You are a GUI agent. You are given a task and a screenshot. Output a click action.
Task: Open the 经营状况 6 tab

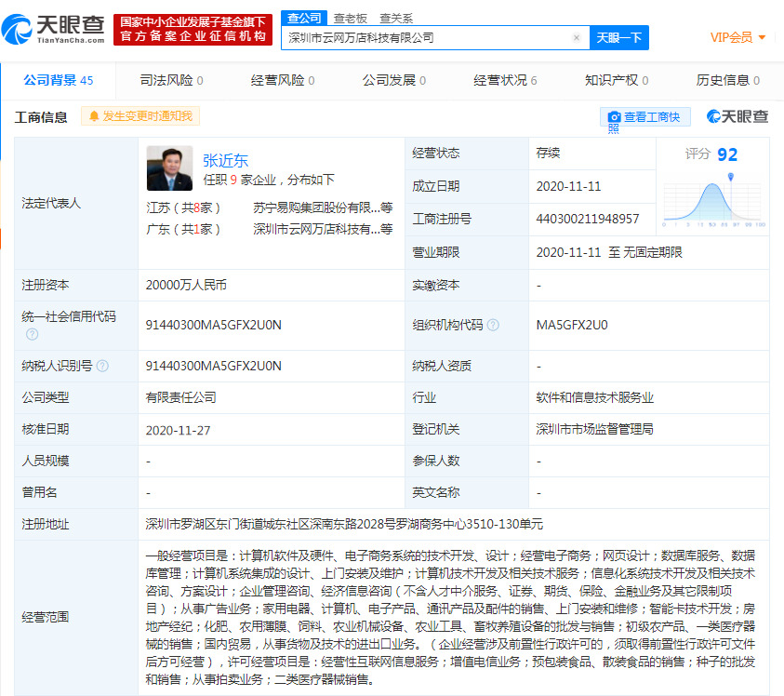pyautogui.click(x=505, y=80)
